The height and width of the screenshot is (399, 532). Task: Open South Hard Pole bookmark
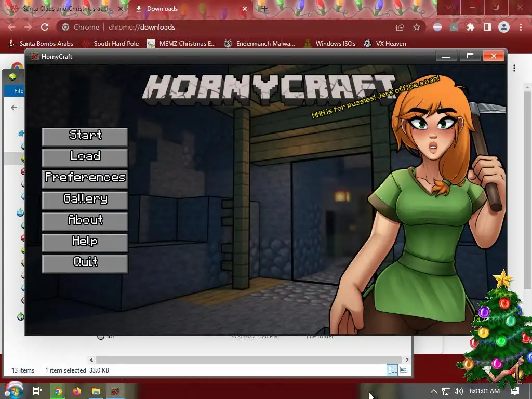(111, 44)
